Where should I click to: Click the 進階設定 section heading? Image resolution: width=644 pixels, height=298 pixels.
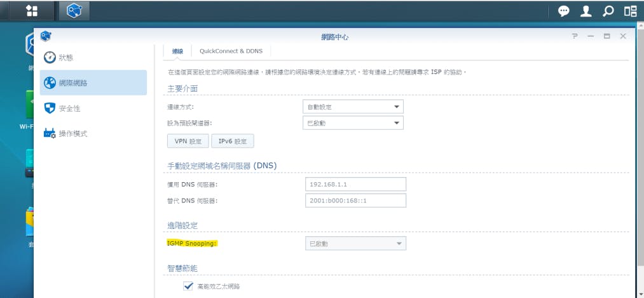(182, 225)
